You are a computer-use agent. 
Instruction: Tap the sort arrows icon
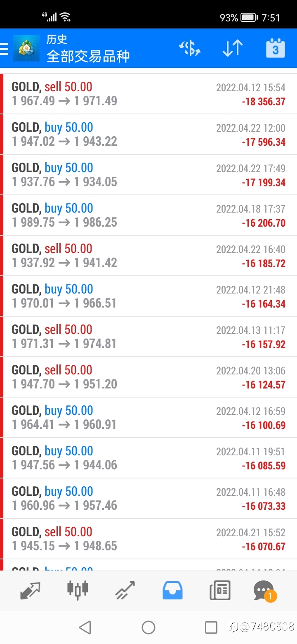[x=233, y=48]
